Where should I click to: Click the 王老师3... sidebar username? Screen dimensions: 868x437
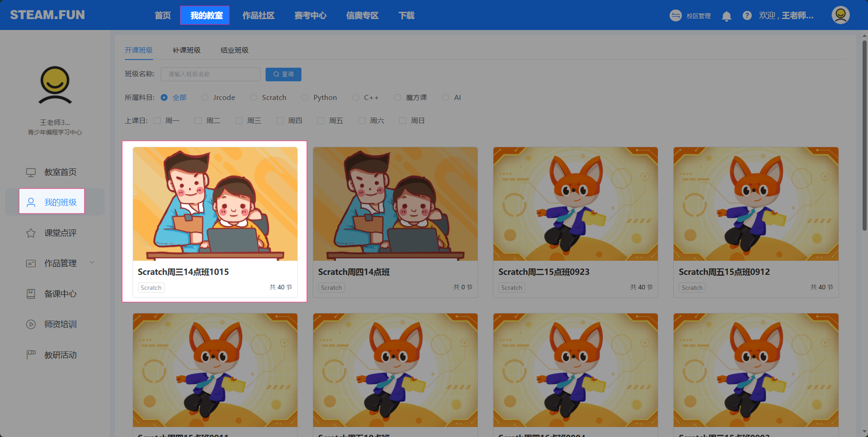click(55, 122)
